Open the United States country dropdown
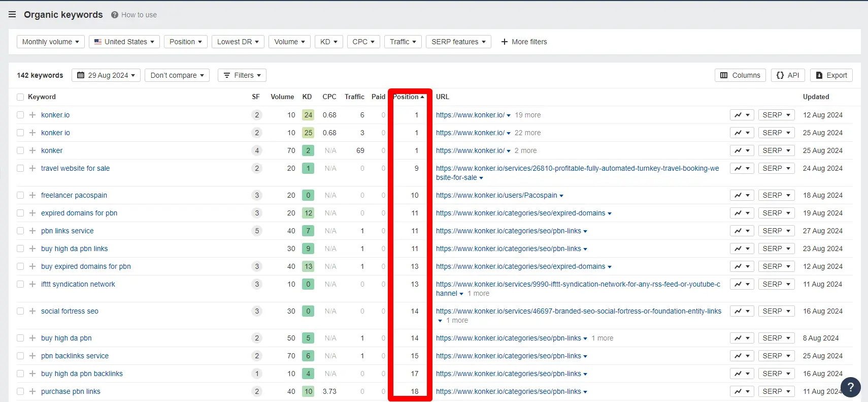Viewport: 868px width, 402px height. (124, 42)
